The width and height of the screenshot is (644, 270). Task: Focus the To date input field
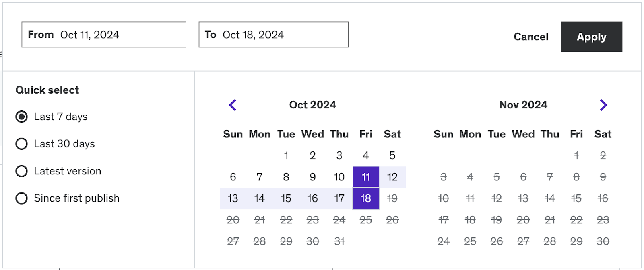pos(273,35)
